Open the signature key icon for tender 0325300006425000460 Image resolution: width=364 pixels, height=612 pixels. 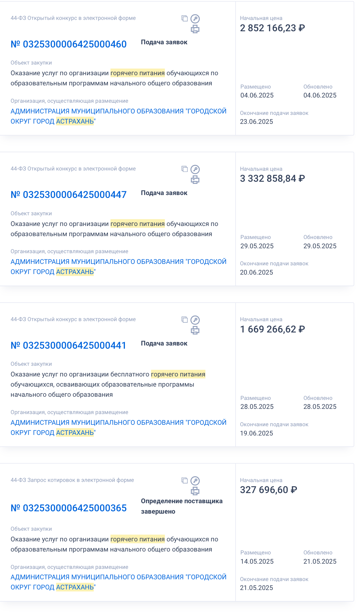[x=195, y=19]
